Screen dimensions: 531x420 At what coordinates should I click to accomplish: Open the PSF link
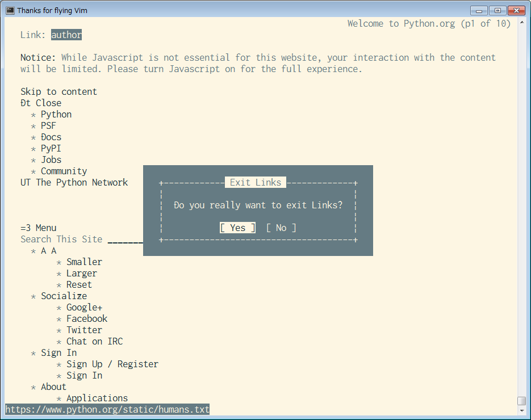48,125
